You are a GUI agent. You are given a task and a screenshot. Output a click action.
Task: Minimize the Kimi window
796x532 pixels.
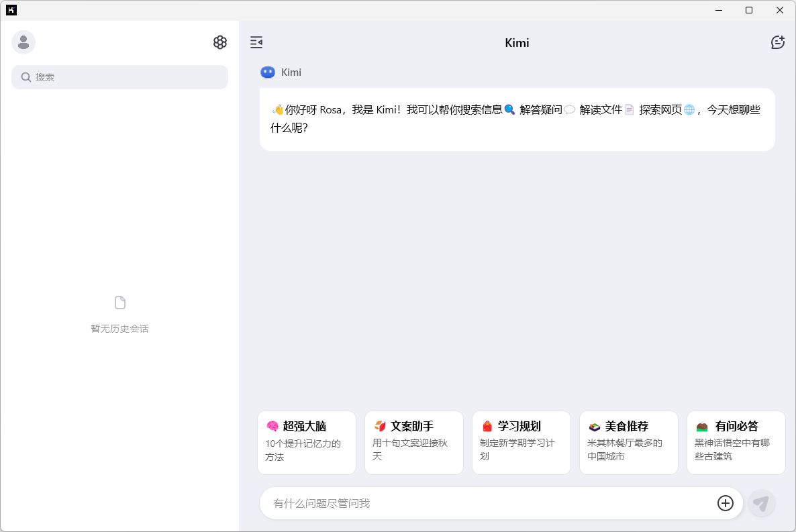click(x=718, y=10)
